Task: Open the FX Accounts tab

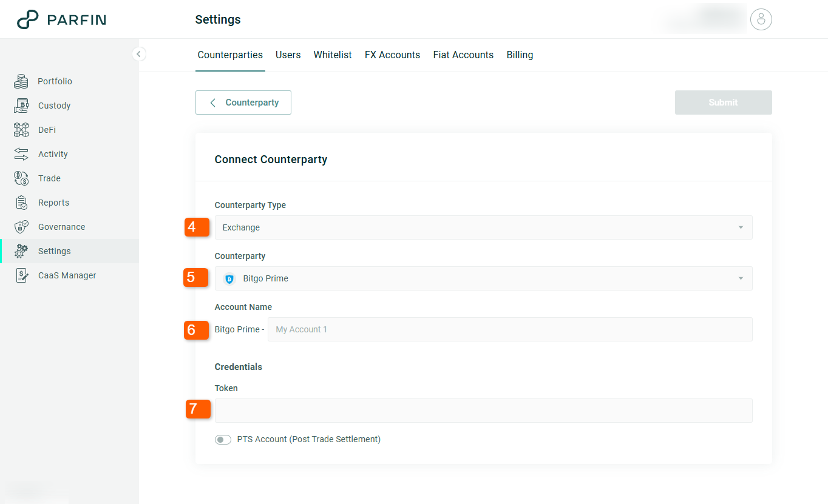Action: [x=392, y=55]
